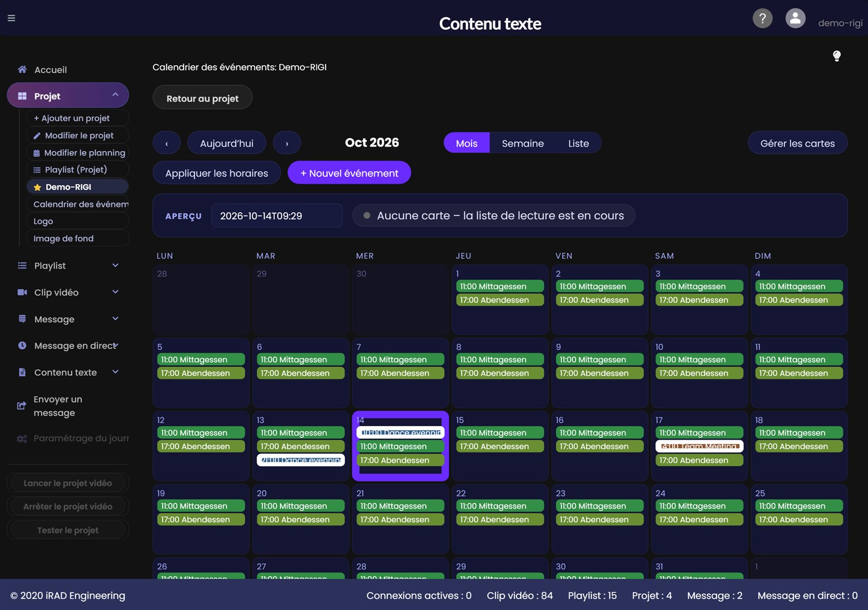
Task: Open the Logo sidebar item
Action: [x=78, y=221]
